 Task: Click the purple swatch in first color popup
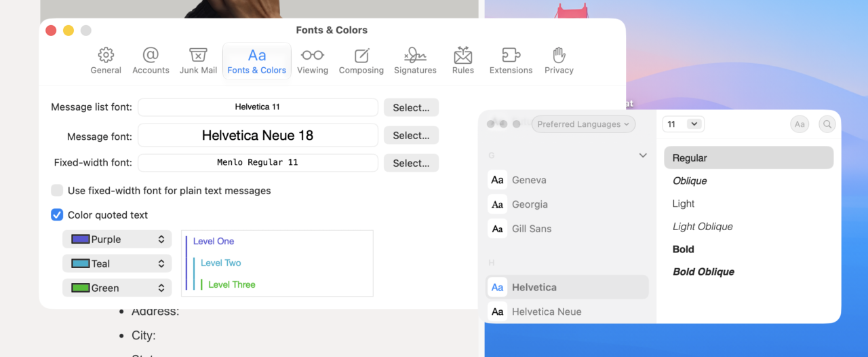pos(81,239)
